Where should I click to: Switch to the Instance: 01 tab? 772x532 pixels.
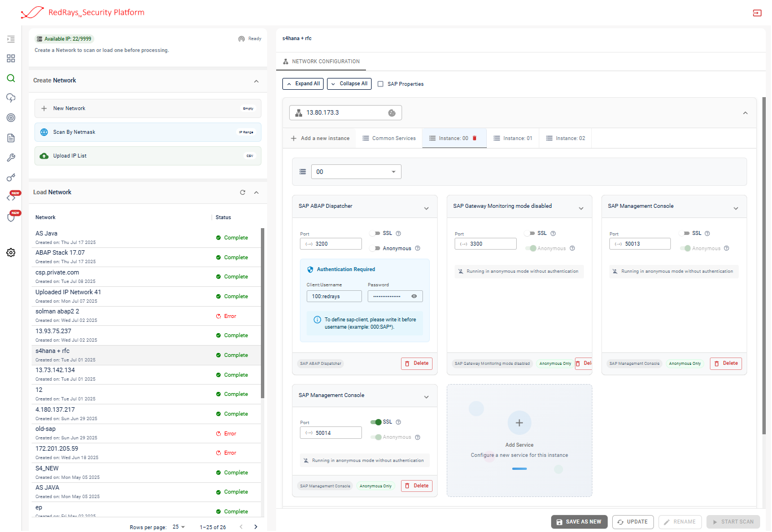(513, 138)
